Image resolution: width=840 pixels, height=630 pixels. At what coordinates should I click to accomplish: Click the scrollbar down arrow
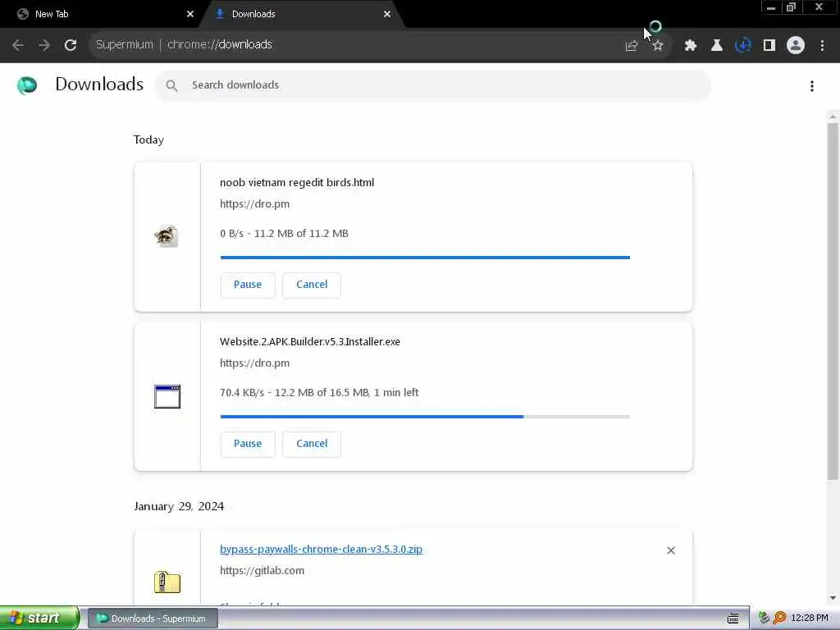tap(833, 598)
